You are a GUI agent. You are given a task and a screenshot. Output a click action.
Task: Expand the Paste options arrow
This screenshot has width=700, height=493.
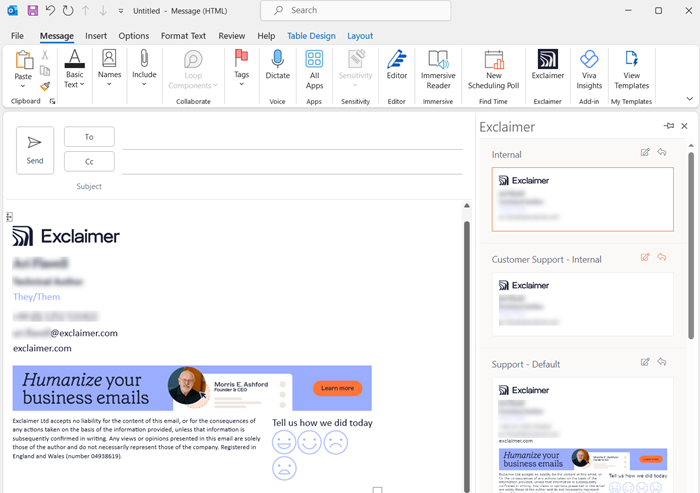pos(23,86)
